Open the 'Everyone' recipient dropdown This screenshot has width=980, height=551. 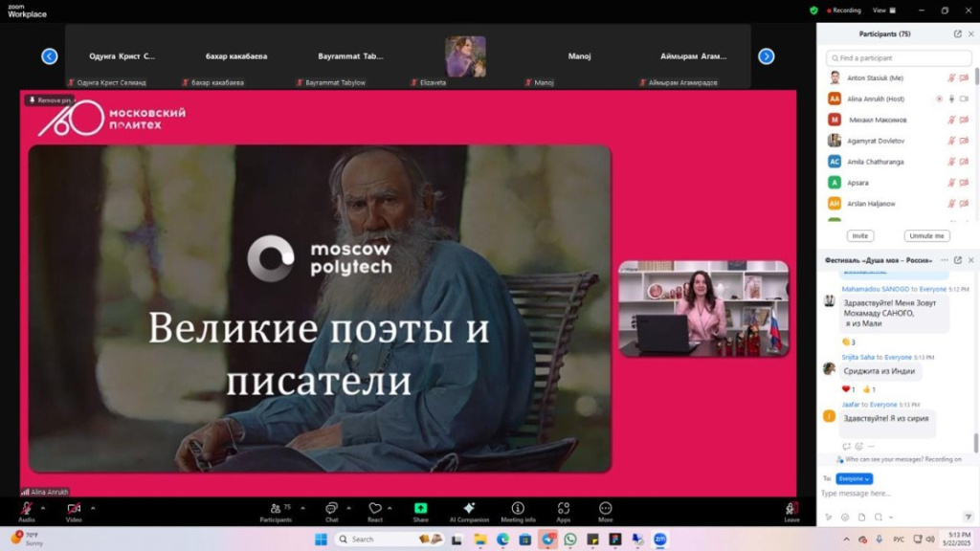click(854, 479)
